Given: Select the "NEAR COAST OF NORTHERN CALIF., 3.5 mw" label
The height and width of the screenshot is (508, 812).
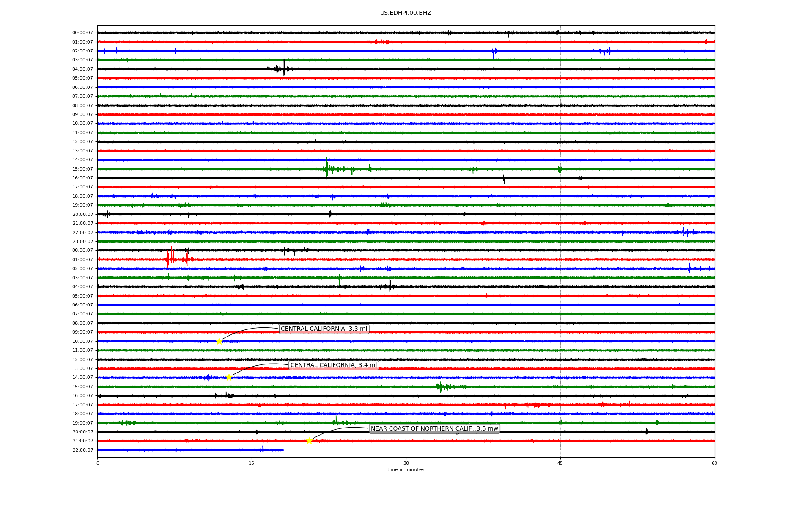Looking at the screenshot, I should (x=434, y=429).
